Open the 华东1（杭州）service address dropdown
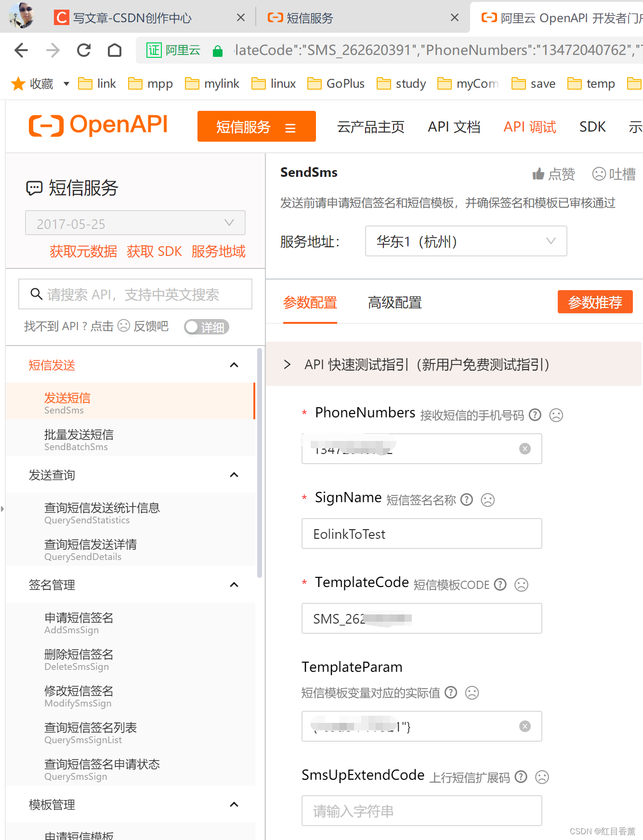 click(466, 241)
